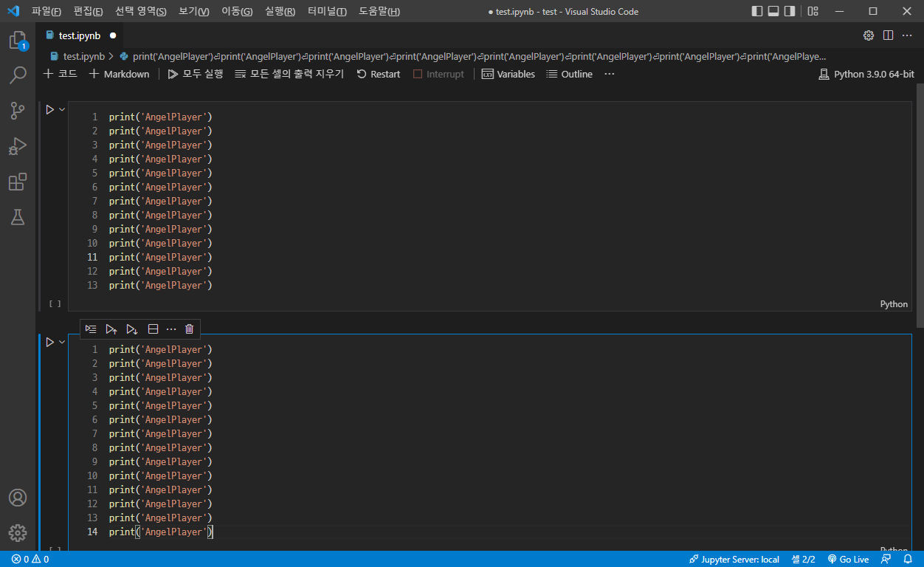The width and height of the screenshot is (924, 567).
Task: Open feedback icon in status bar
Action: point(886,559)
